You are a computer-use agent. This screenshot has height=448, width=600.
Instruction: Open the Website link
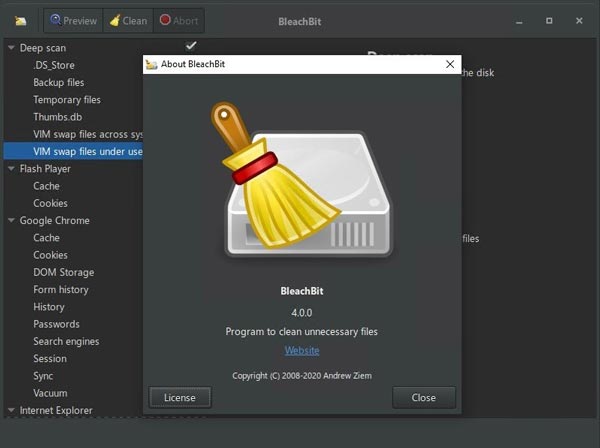point(302,350)
